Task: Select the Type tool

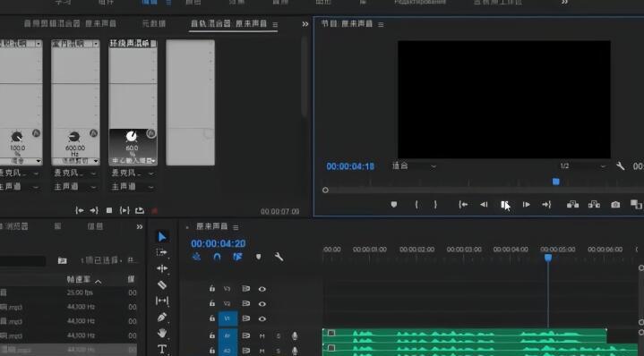Action: [x=162, y=349]
